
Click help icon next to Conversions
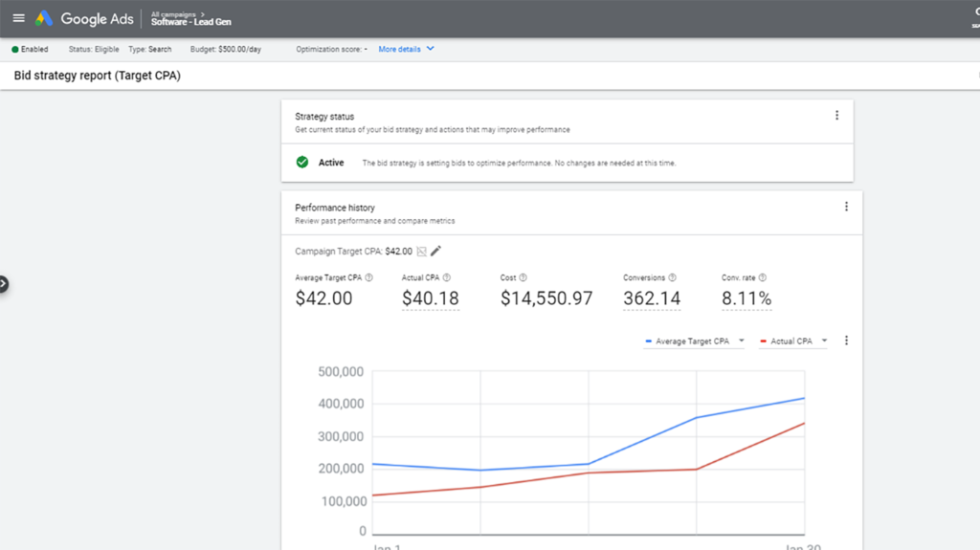click(x=673, y=277)
